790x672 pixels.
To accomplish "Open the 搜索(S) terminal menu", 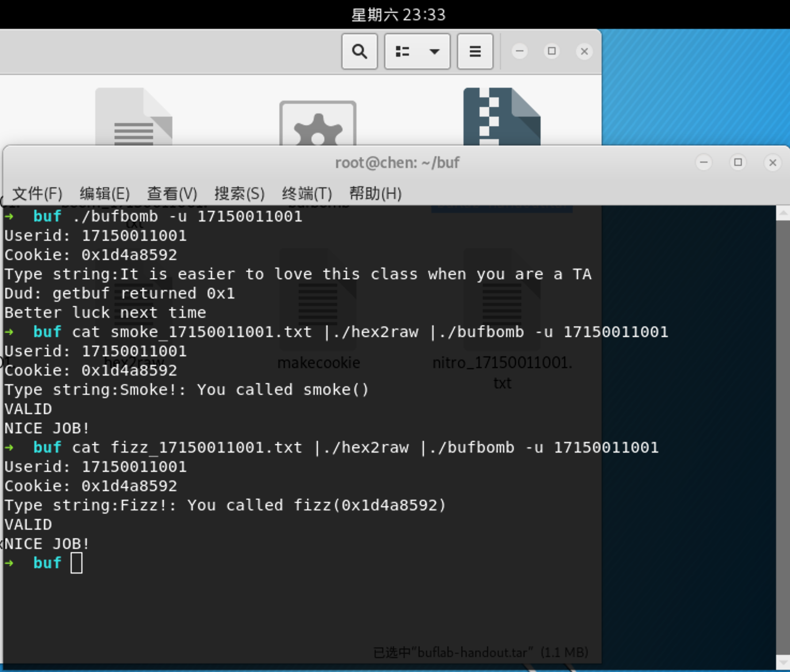I will 239,193.
